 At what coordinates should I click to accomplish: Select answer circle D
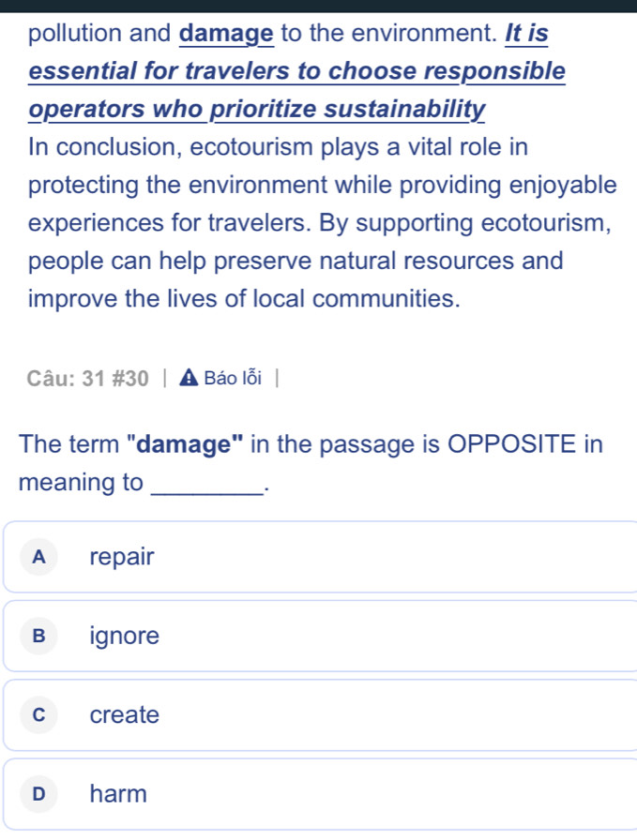coord(38,793)
